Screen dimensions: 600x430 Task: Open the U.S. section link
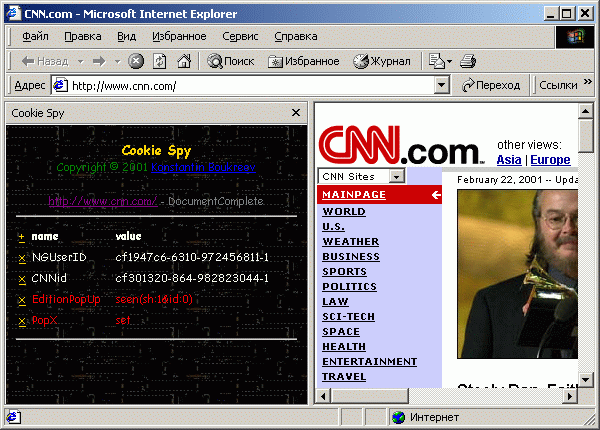point(333,226)
